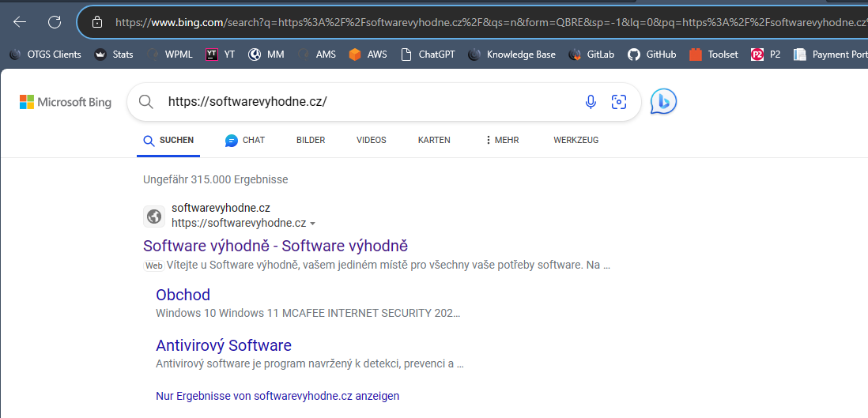Viewport: 868px width, 418px height.
Task: Open the ChatGPT bookmark
Action: pyautogui.click(x=428, y=55)
